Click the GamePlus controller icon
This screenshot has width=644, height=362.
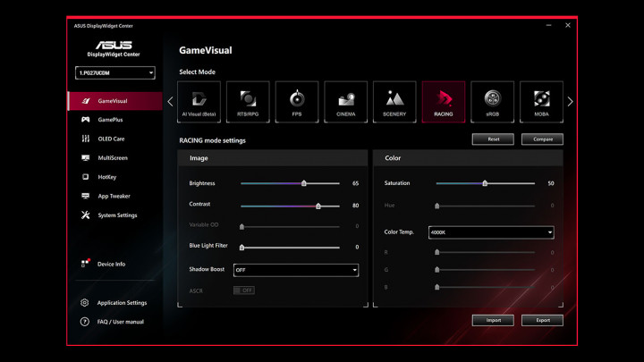click(86, 120)
